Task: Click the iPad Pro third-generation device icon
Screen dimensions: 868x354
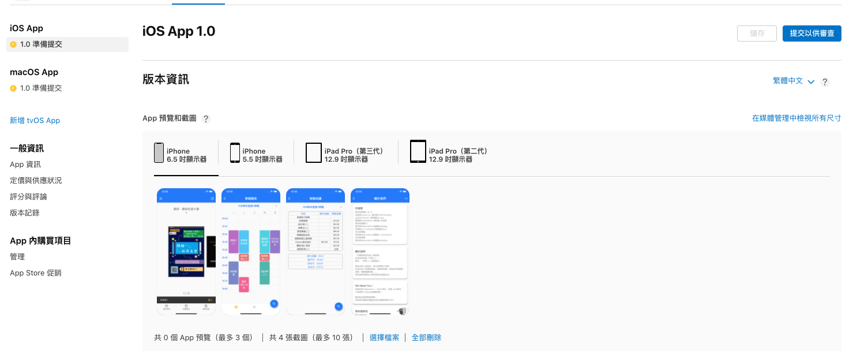Action: pos(313,153)
